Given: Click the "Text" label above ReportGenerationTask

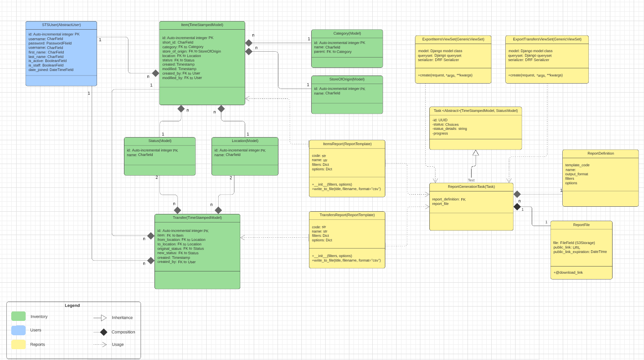Looking at the screenshot, I should coord(471,180).
